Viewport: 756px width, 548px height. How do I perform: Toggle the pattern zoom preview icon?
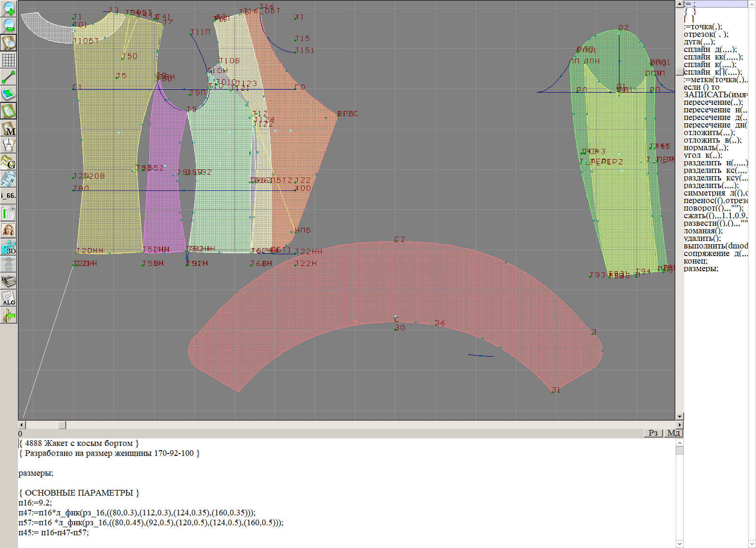coord(9,43)
